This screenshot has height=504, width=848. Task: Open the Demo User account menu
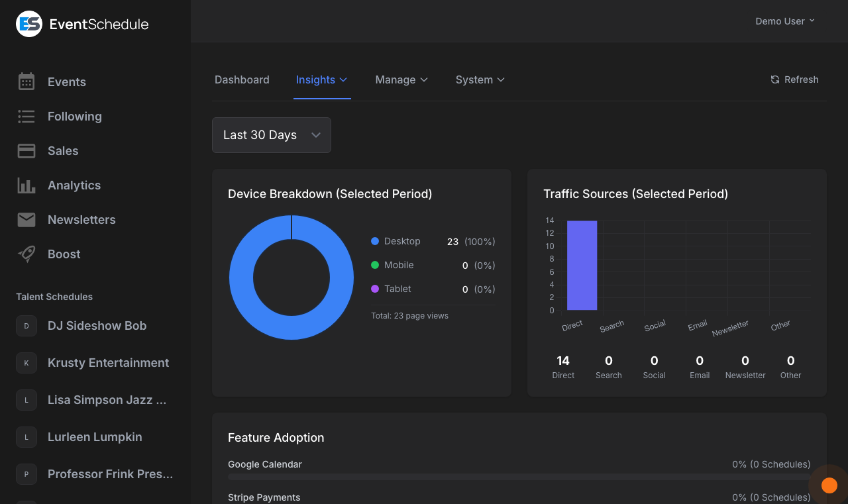785,21
